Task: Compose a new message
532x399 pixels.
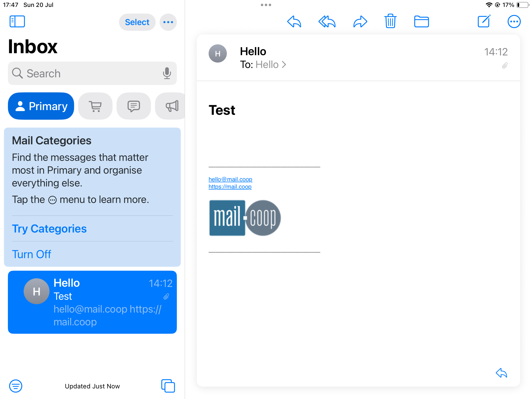Action: (484, 21)
